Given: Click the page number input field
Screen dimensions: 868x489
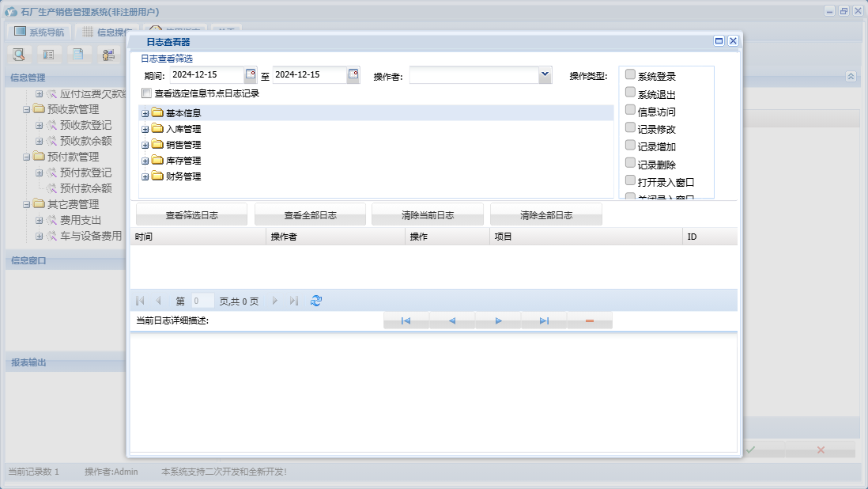Looking at the screenshot, I should click(x=202, y=301).
